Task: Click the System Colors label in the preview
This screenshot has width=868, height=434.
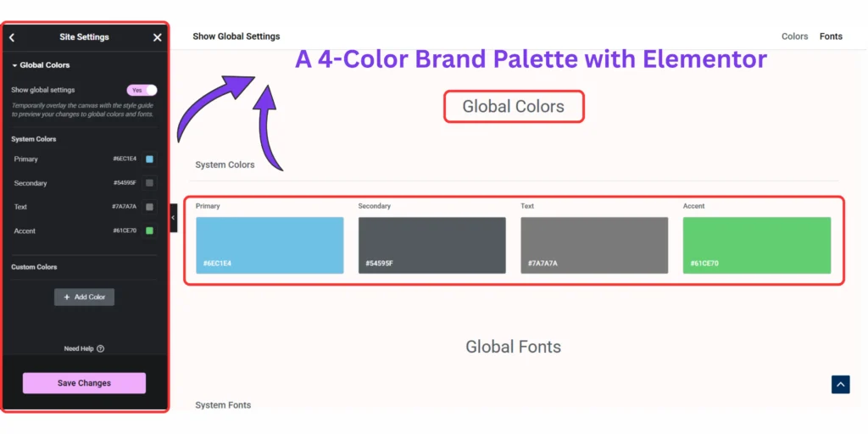Action: (x=225, y=165)
